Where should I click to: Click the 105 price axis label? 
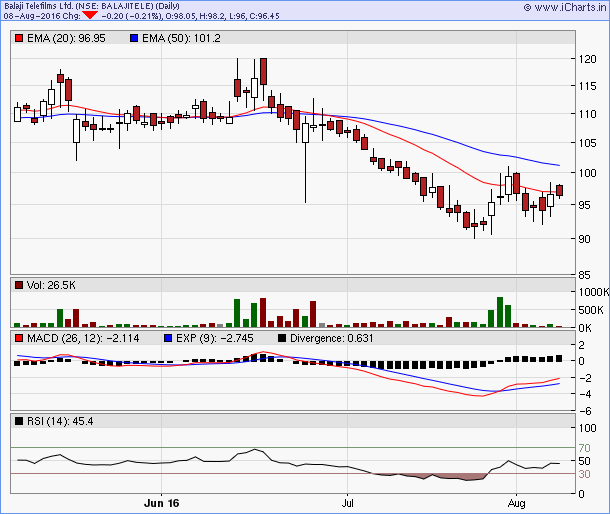point(587,143)
